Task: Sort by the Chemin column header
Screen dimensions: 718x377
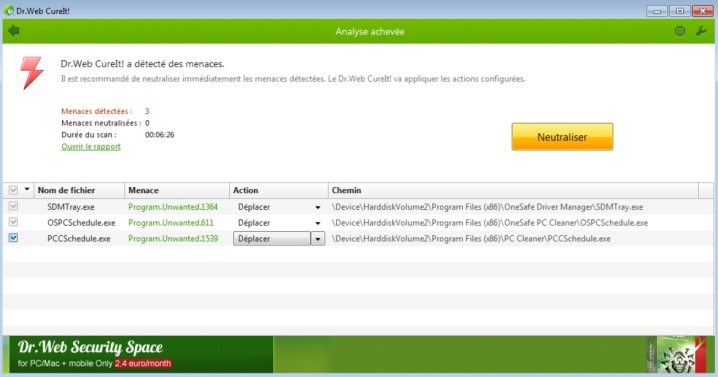Action: click(513, 190)
